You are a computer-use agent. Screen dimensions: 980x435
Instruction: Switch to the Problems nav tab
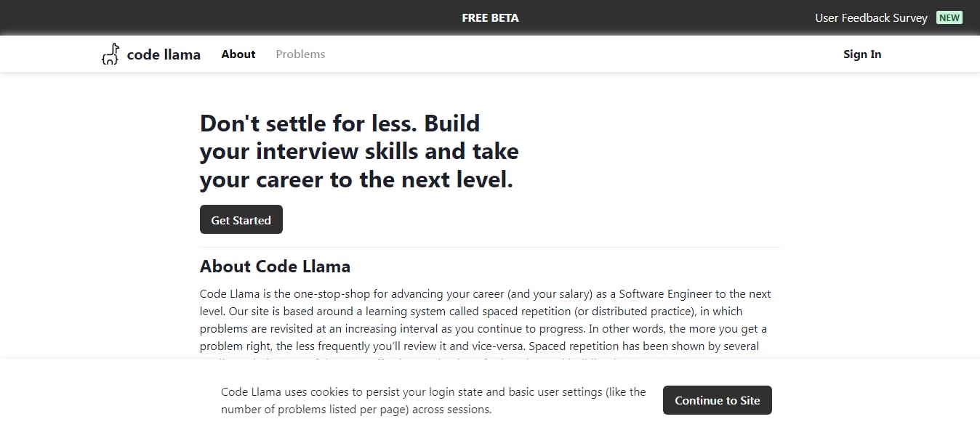[300, 54]
